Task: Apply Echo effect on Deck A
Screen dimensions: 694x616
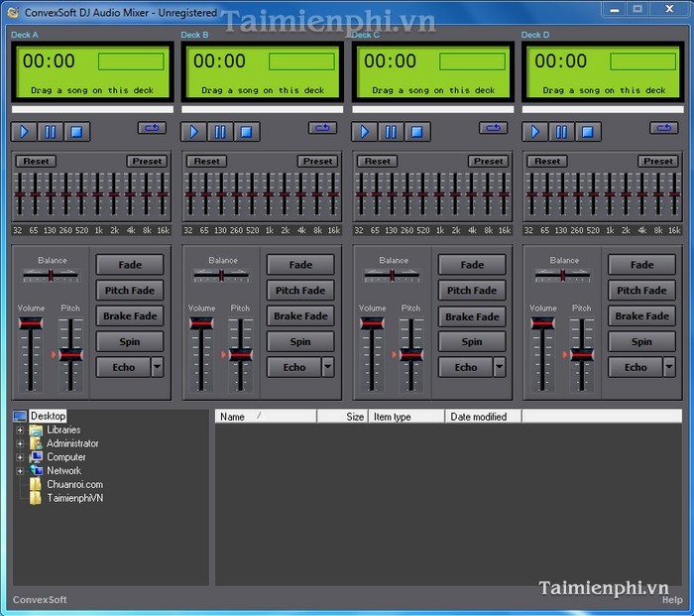Action: pos(124,368)
